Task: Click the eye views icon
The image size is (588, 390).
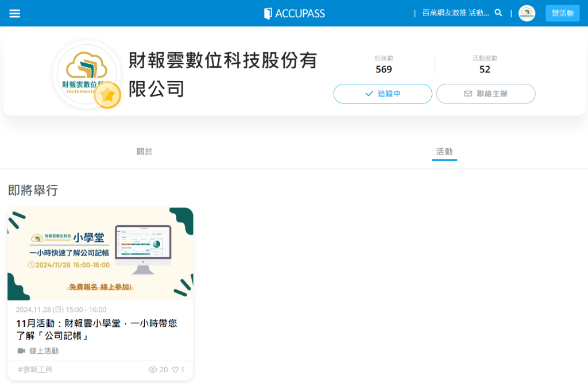Action: (x=153, y=370)
